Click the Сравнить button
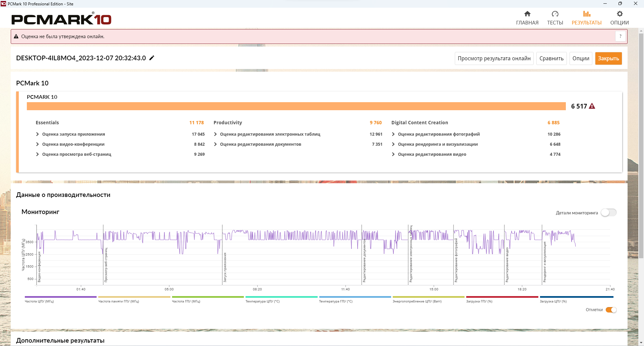 551,59
